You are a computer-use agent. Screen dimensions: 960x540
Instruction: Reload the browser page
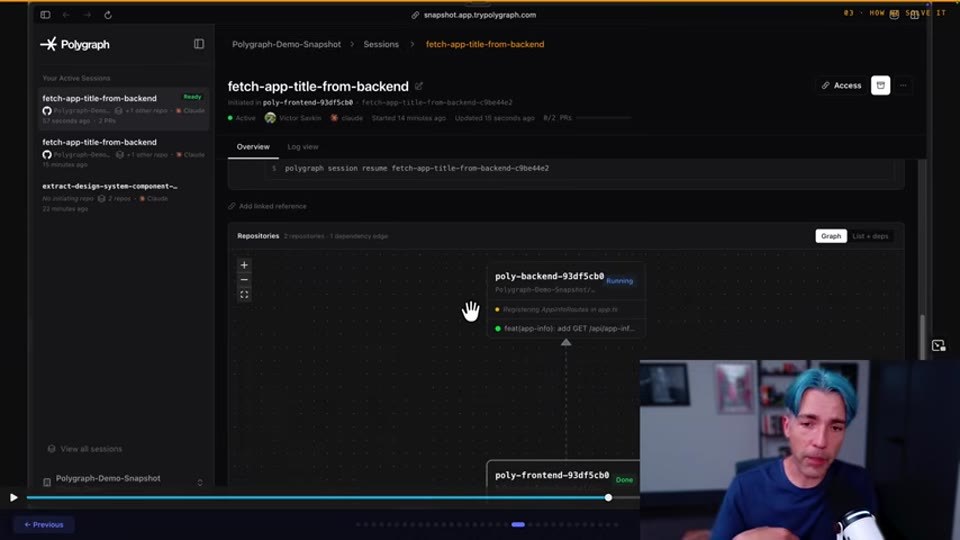click(108, 15)
